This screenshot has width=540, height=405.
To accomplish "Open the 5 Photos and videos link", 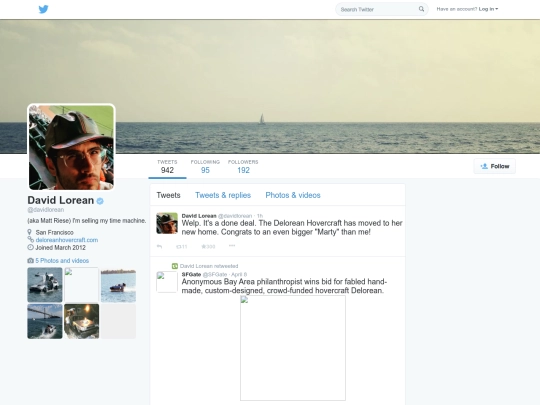I will click(62, 261).
